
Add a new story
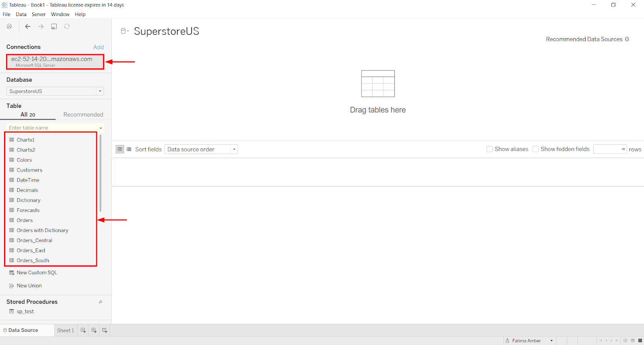[x=105, y=330]
